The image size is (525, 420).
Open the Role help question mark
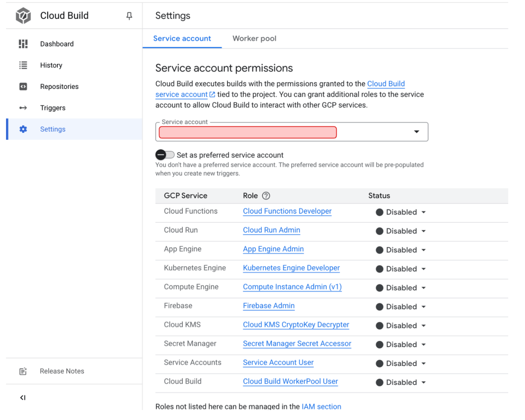tap(266, 196)
